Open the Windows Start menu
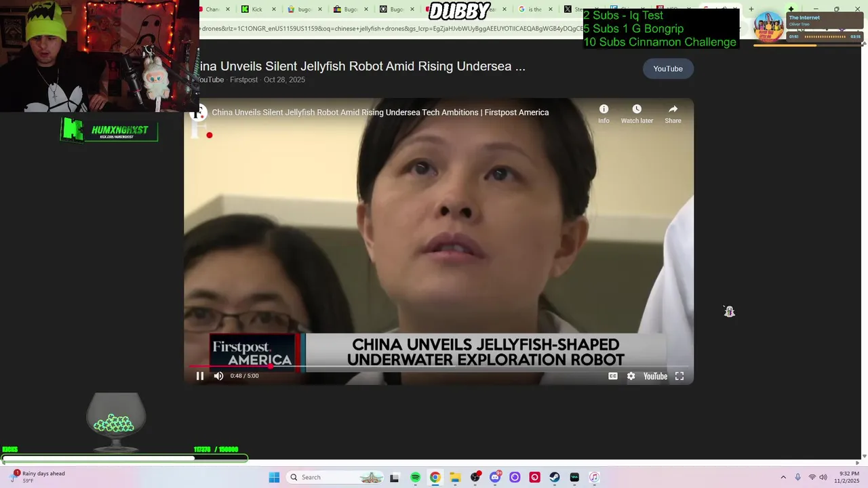The image size is (868, 488). 274,477
